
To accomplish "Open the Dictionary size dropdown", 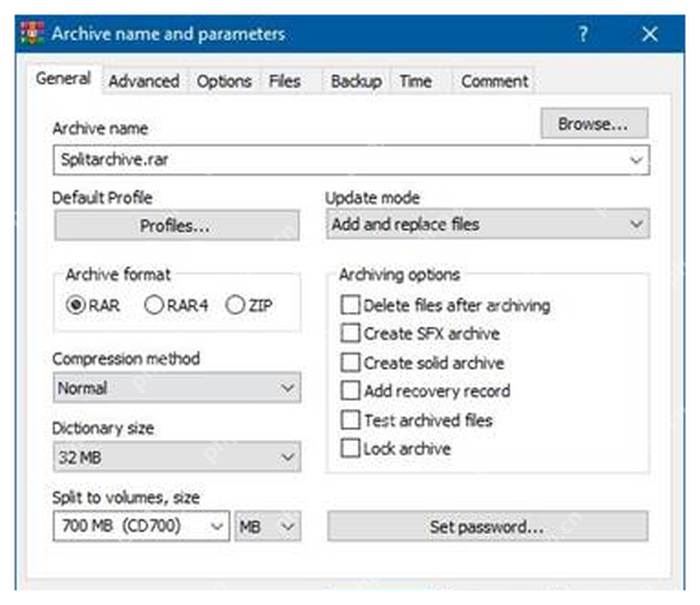I will coord(177,457).
